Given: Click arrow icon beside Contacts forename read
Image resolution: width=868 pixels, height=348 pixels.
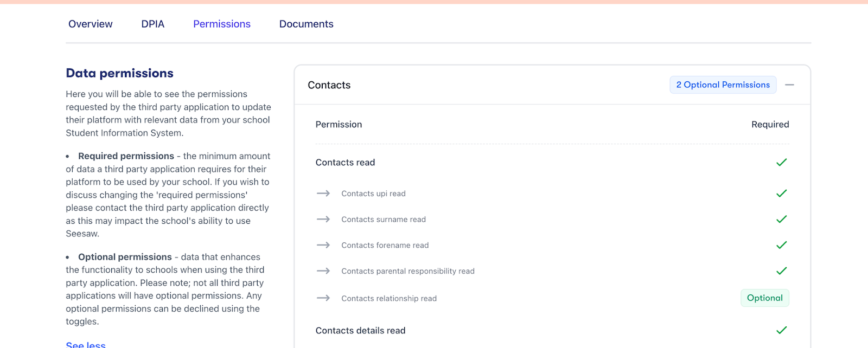Looking at the screenshot, I should [323, 245].
